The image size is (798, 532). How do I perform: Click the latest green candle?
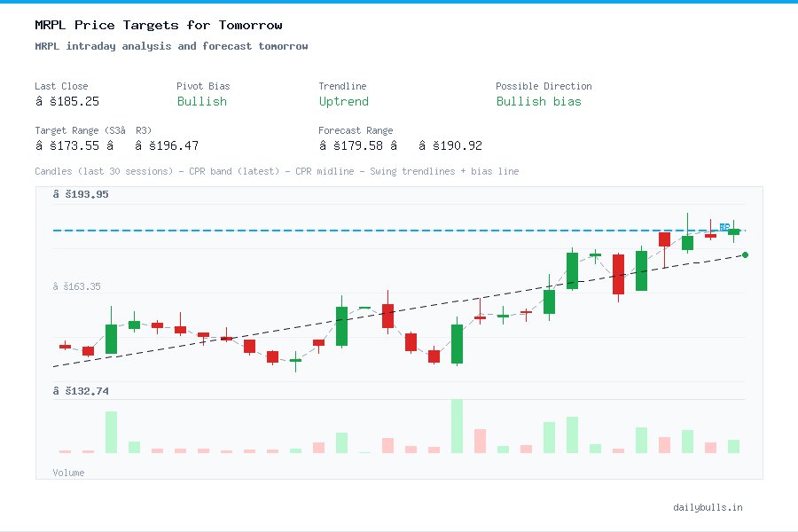(734, 232)
